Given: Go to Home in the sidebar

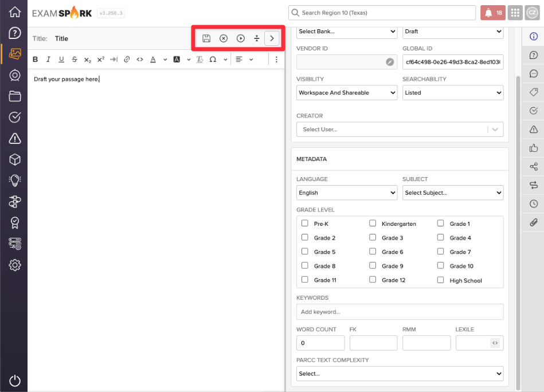Looking at the screenshot, I should [x=14, y=12].
